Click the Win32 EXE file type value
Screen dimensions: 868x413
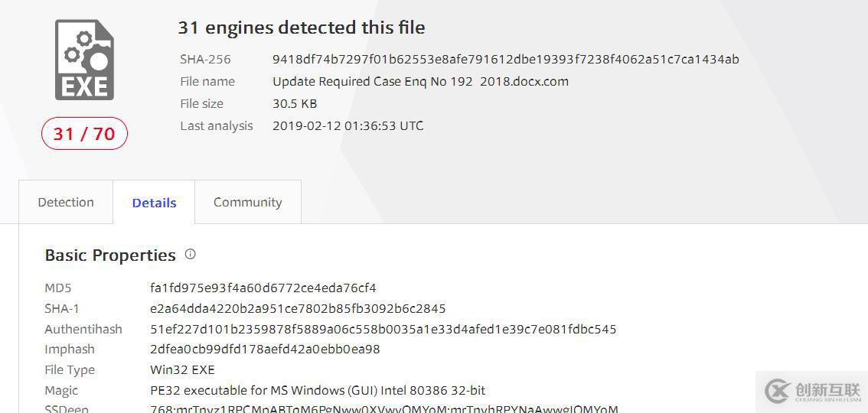point(182,370)
